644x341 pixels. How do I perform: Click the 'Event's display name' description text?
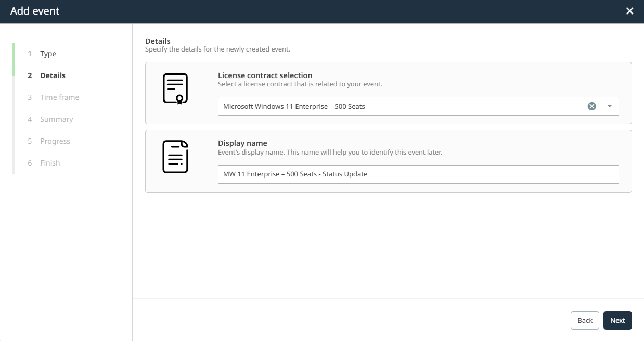(x=330, y=153)
